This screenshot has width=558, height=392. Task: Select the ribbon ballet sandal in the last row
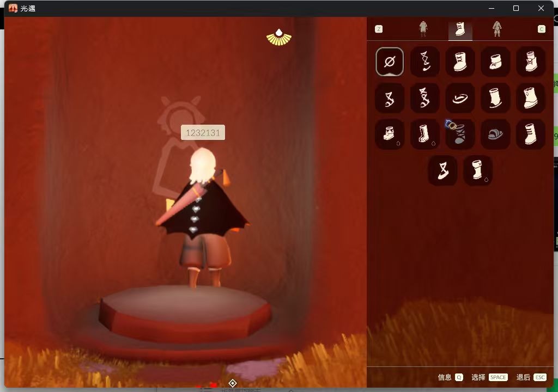[x=442, y=170]
